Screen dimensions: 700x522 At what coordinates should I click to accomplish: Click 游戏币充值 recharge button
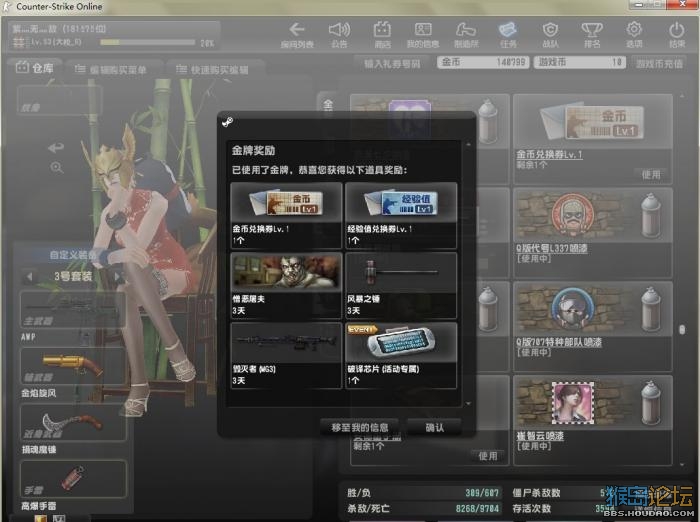click(x=659, y=63)
